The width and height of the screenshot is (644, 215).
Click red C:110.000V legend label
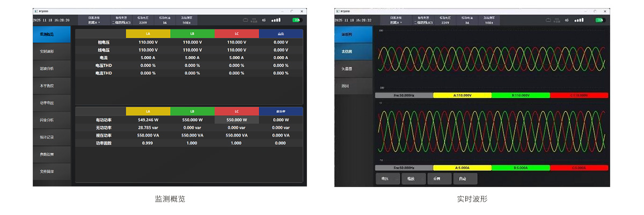click(580, 95)
